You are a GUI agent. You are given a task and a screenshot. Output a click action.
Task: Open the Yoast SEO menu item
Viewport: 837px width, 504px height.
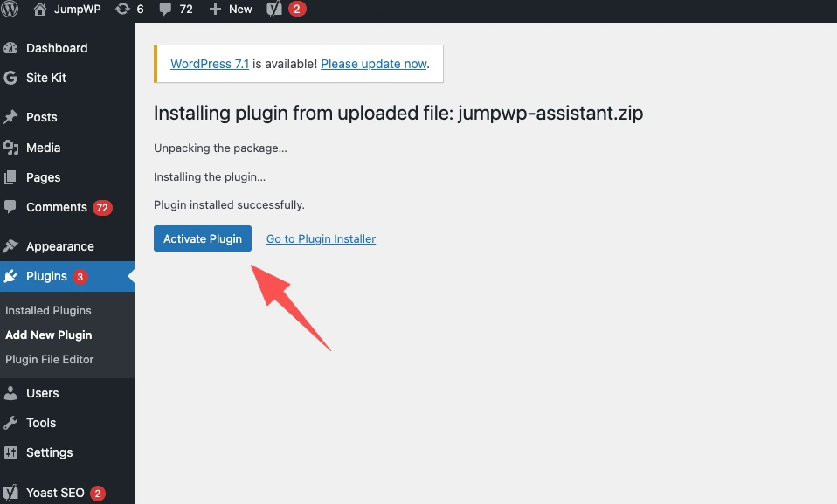[x=55, y=493]
